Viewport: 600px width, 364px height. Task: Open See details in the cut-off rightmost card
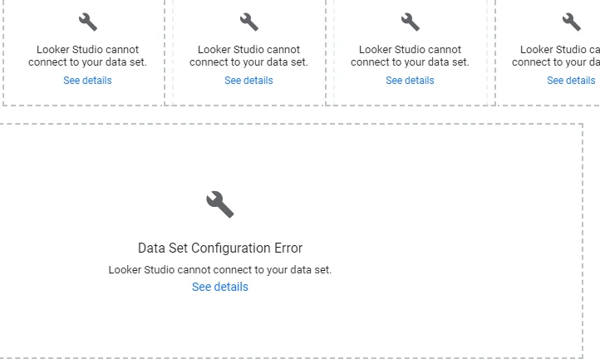tap(571, 81)
